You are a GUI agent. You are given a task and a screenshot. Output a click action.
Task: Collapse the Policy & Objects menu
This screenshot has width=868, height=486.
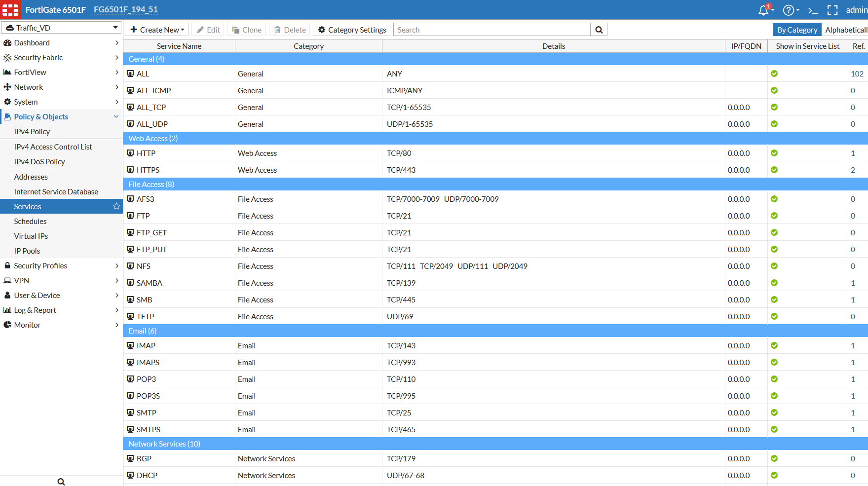[x=116, y=117]
